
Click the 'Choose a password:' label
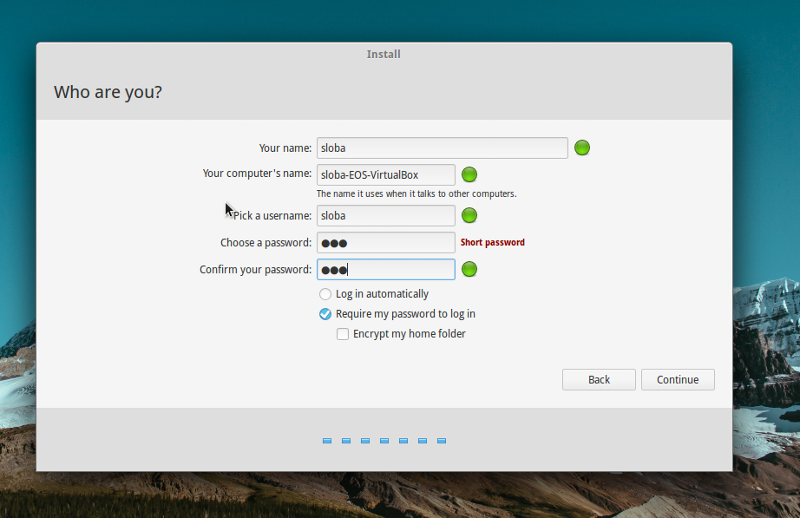(x=266, y=242)
